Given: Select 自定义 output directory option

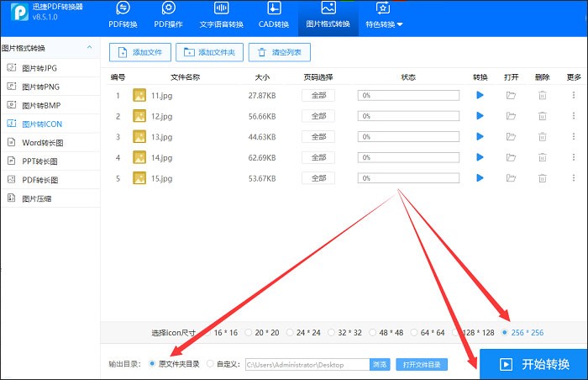Looking at the screenshot, I should pos(223,364).
